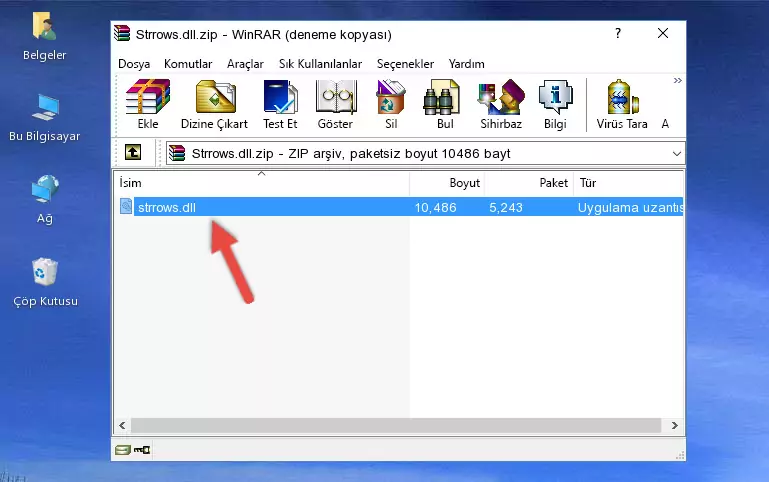Image resolution: width=769 pixels, height=482 pixels.
Task: Click the archive path combo box
Action: [x=425, y=153]
